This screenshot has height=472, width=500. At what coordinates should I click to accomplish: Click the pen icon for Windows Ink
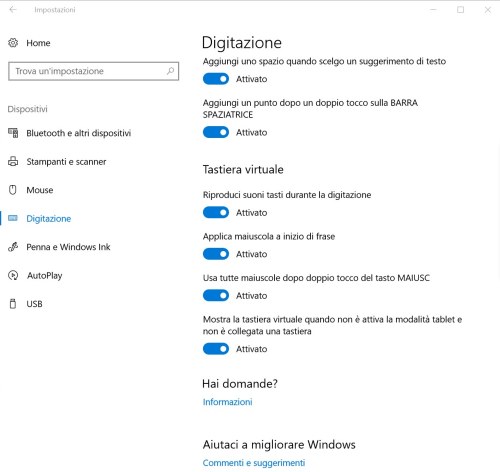(13, 247)
